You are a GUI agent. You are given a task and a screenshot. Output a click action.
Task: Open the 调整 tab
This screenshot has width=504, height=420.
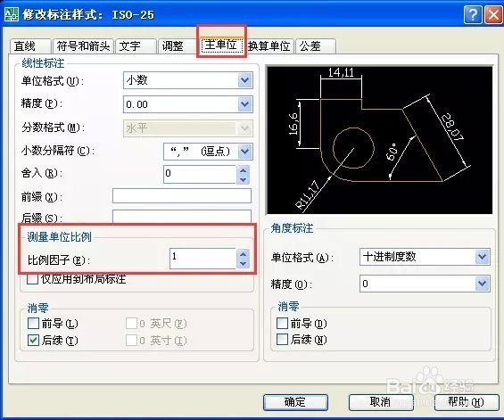(178, 46)
